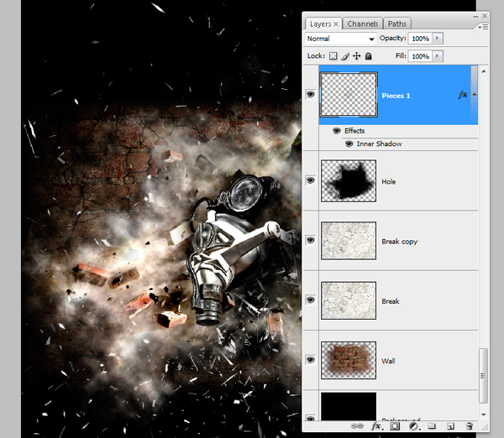This screenshot has width=504, height=438.
Task: Click the link layers icon
Action: point(357,426)
